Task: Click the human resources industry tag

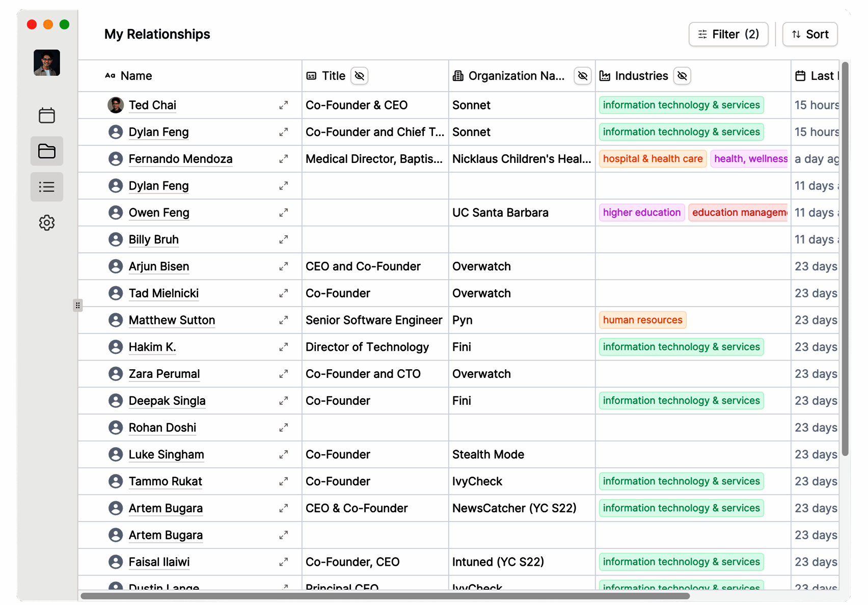Action: [642, 320]
